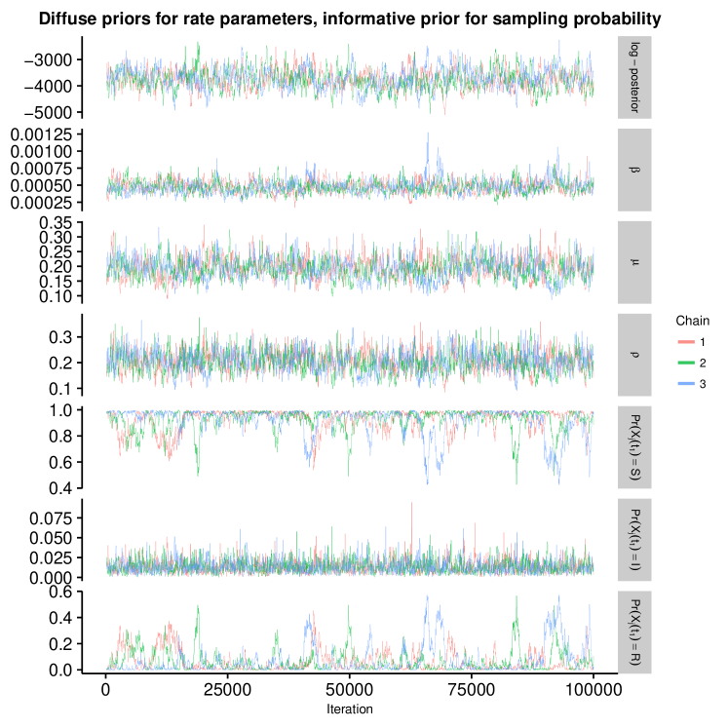Click x-axis tick label 50000
This screenshot has width=728, height=728.
coord(349,689)
